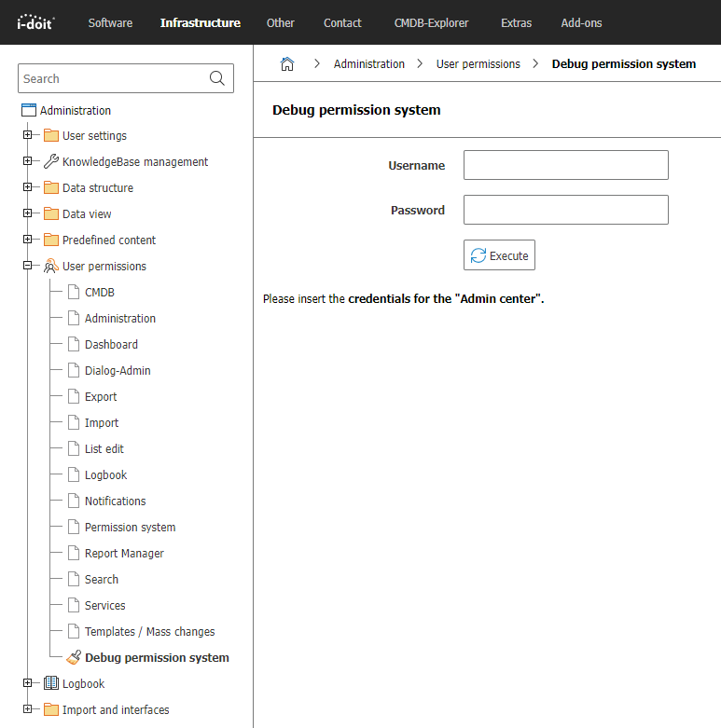Select the Dialog-Admin tree entry
The height and width of the screenshot is (728, 721).
118,370
